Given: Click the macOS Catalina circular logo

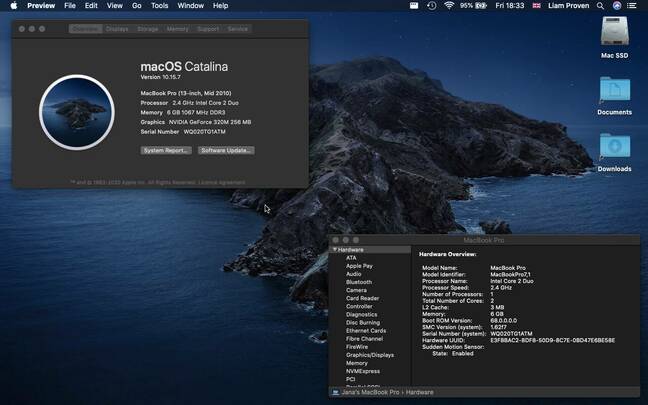Looking at the screenshot, I should coord(77,112).
